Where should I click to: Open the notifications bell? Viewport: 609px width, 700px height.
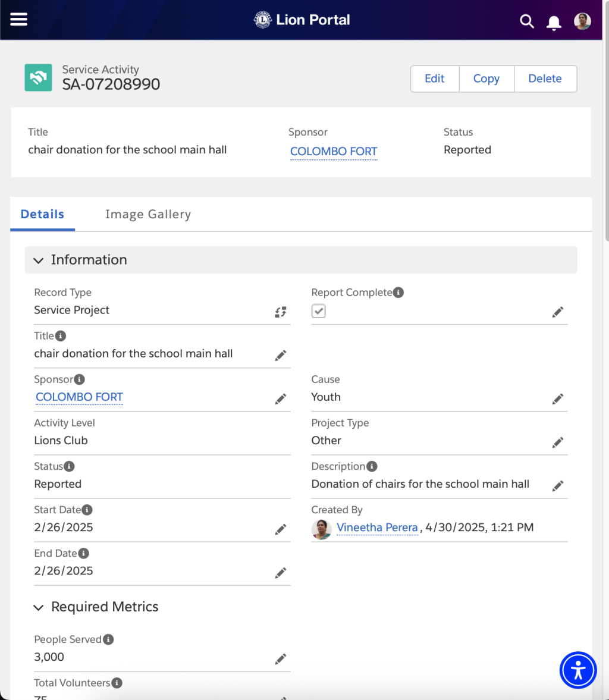coord(554,23)
